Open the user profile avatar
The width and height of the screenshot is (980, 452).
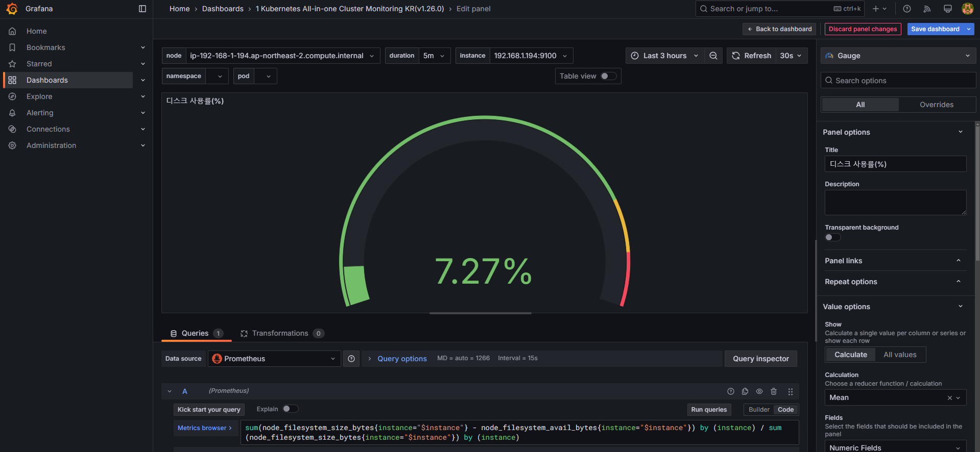point(967,9)
